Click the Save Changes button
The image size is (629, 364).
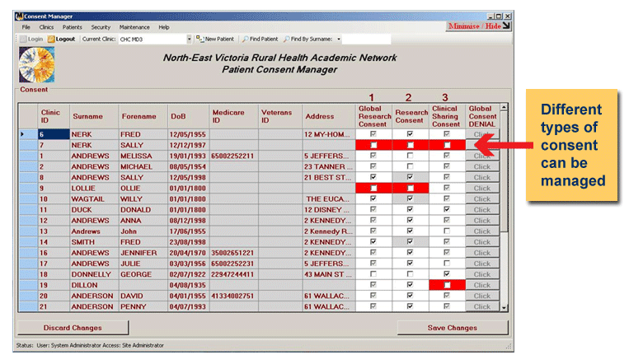click(453, 328)
